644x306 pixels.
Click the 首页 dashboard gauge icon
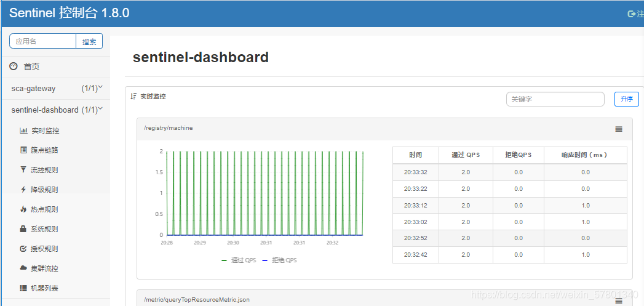point(14,66)
